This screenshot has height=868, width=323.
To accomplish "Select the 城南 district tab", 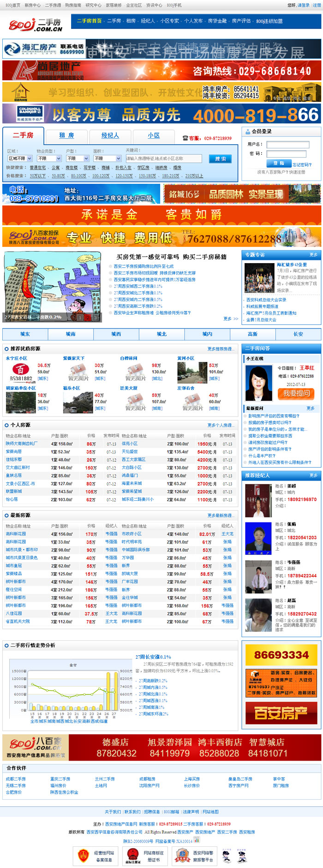I will (71, 334).
